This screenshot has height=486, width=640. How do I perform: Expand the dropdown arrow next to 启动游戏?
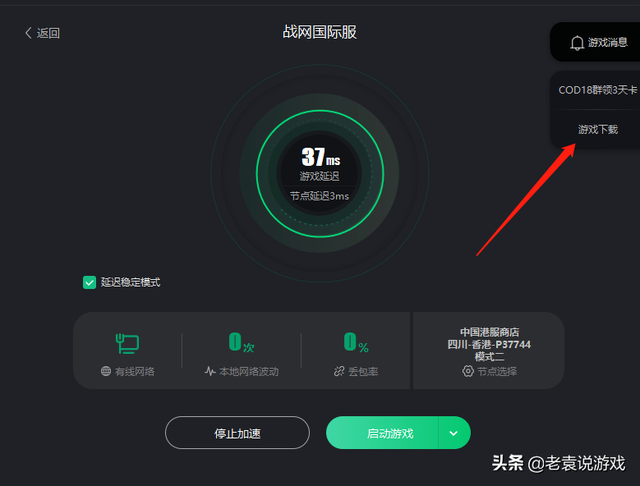click(x=454, y=433)
